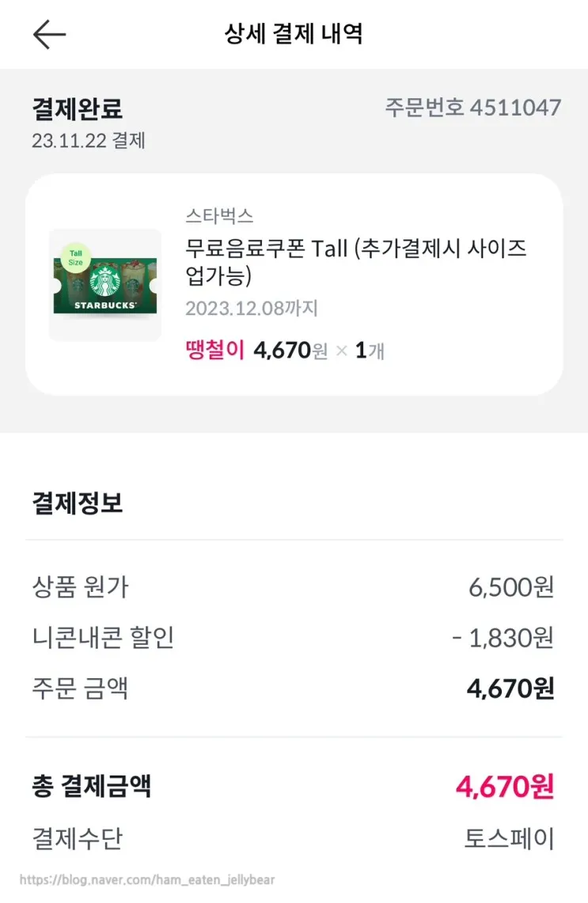Tap the Starbucks siren logo
The image size is (588, 903).
pos(104,282)
